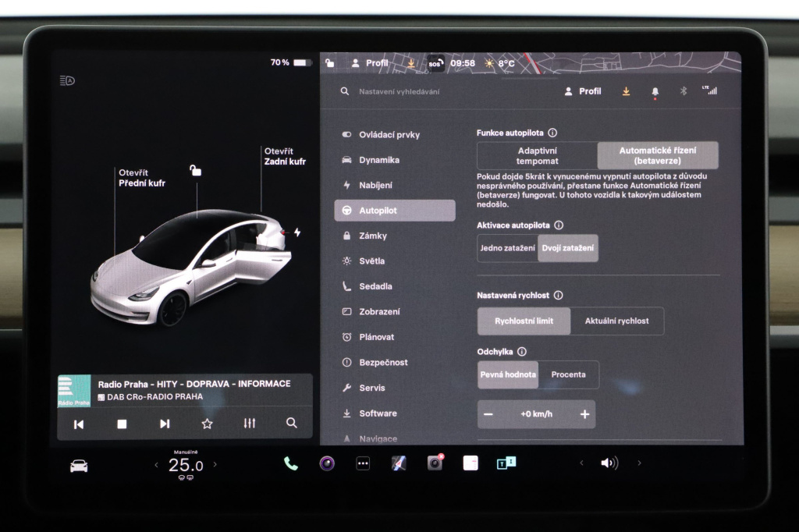The height and width of the screenshot is (532, 799).
Task: Open Bluetooth settings from the status bar
Action: [x=683, y=91]
